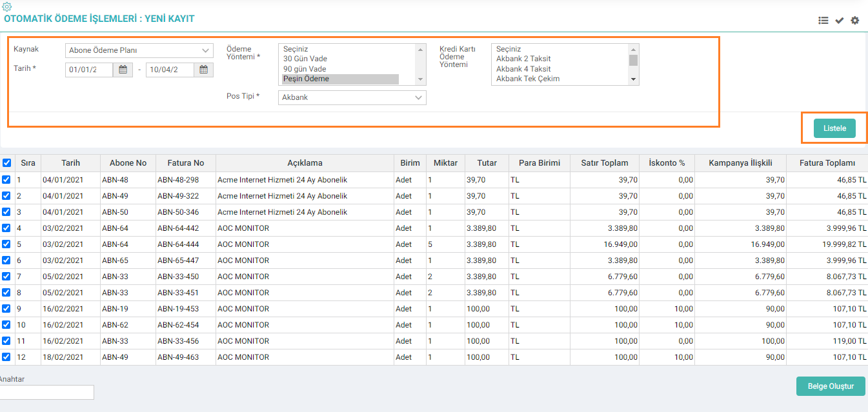
Task: Click invoice total 119,00 TL
Action: pos(850,341)
